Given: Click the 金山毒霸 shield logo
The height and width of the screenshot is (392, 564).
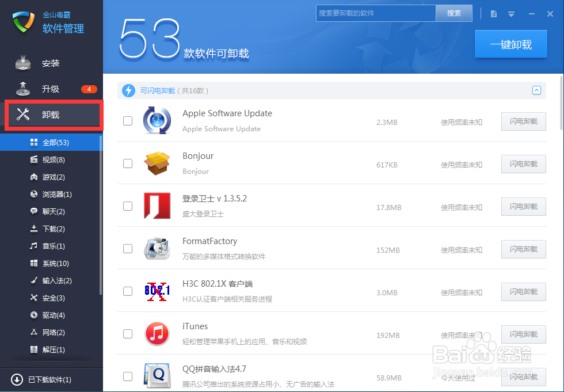Looking at the screenshot, I should [22, 23].
